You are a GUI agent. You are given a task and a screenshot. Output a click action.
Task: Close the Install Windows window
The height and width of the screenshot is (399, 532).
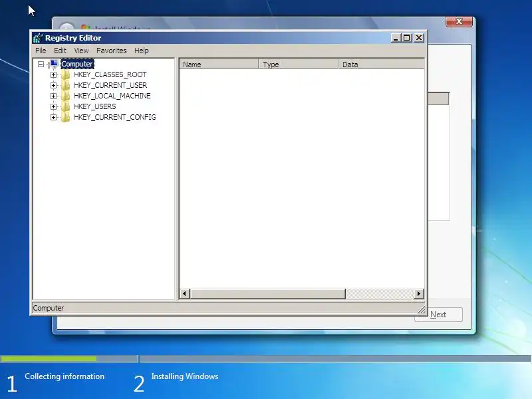pyautogui.click(x=459, y=21)
